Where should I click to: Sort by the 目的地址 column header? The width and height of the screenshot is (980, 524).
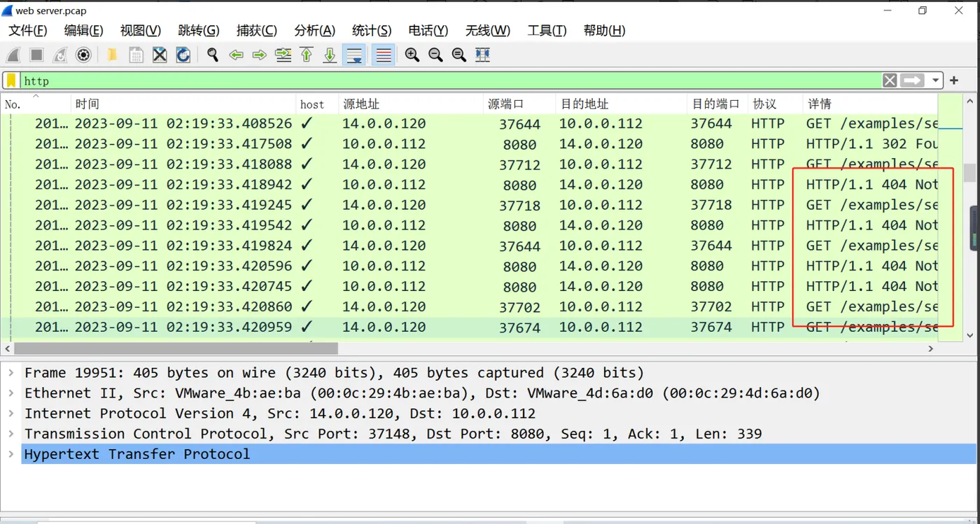click(x=622, y=104)
